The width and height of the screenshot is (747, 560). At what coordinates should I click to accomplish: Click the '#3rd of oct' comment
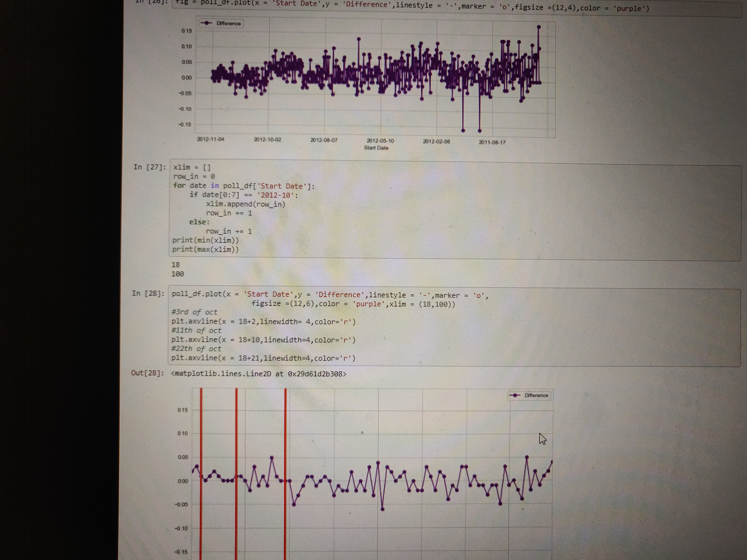point(195,312)
